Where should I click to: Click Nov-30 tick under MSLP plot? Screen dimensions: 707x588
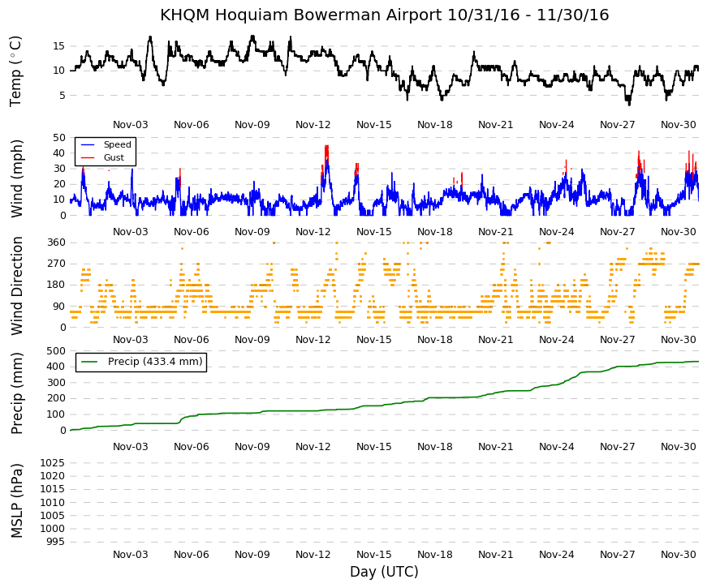pos(678,554)
